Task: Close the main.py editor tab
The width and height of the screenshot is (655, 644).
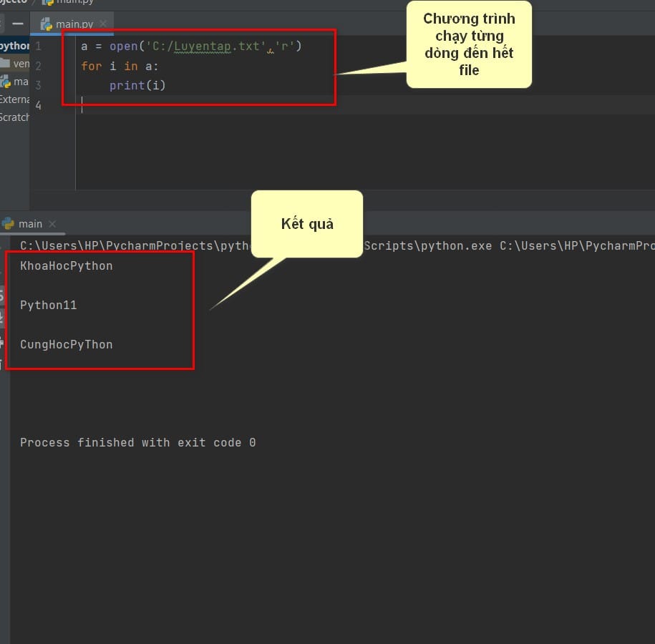Action: coord(103,24)
